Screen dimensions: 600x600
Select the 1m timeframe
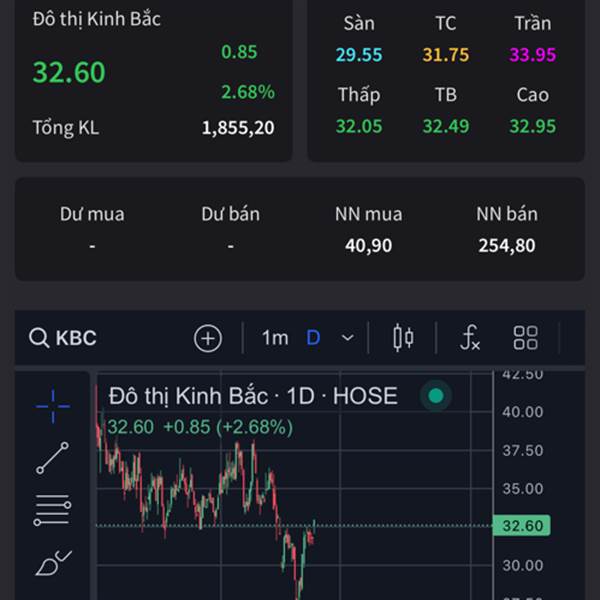(x=275, y=338)
